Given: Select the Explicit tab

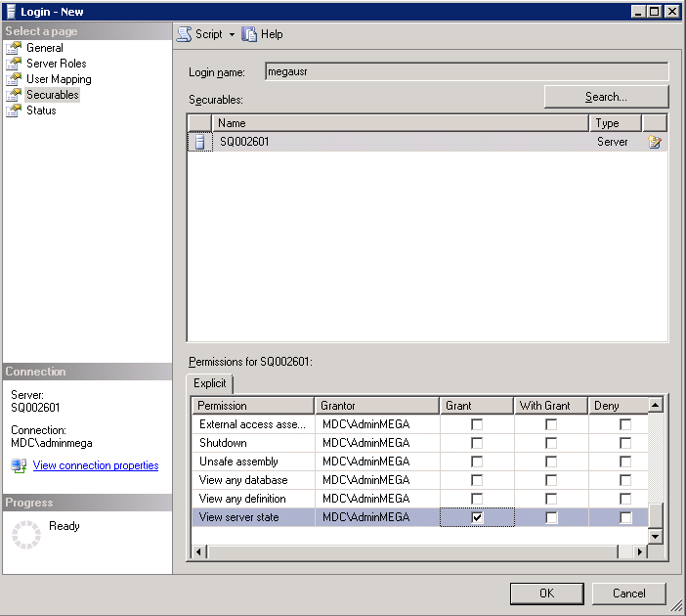Looking at the screenshot, I should (209, 383).
